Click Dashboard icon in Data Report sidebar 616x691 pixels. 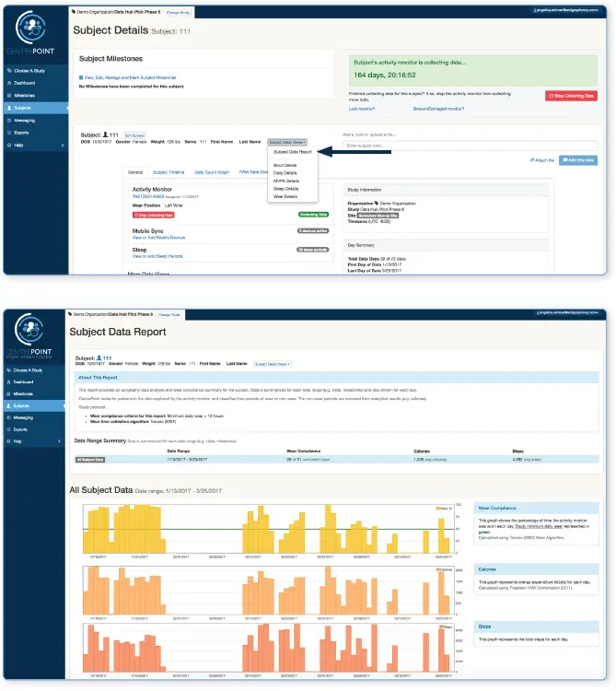[9, 382]
